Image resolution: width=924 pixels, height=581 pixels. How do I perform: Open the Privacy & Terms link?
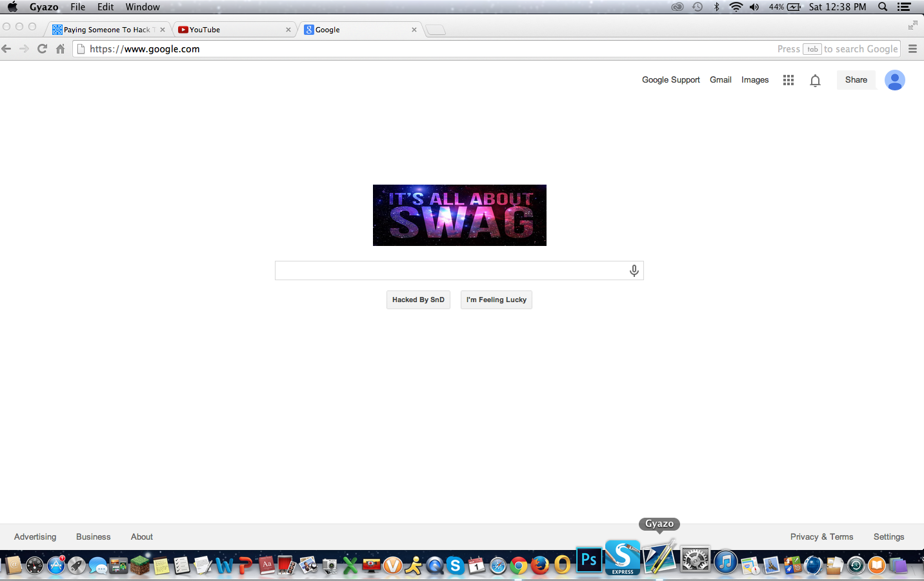pos(821,537)
